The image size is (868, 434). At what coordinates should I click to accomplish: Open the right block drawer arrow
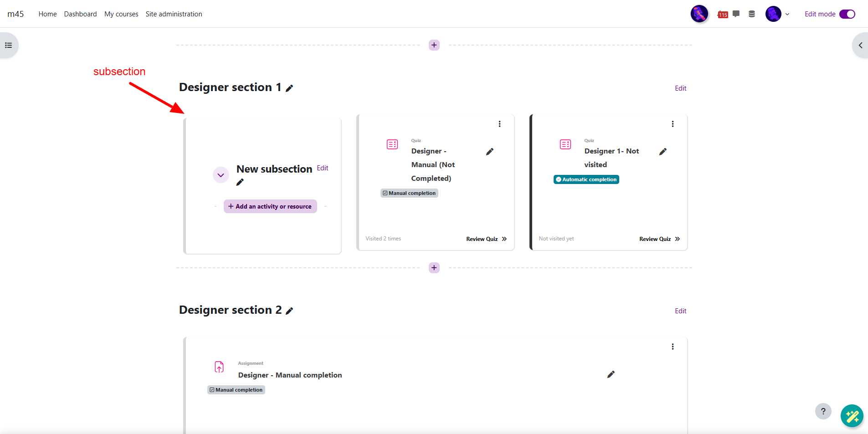(x=860, y=46)
